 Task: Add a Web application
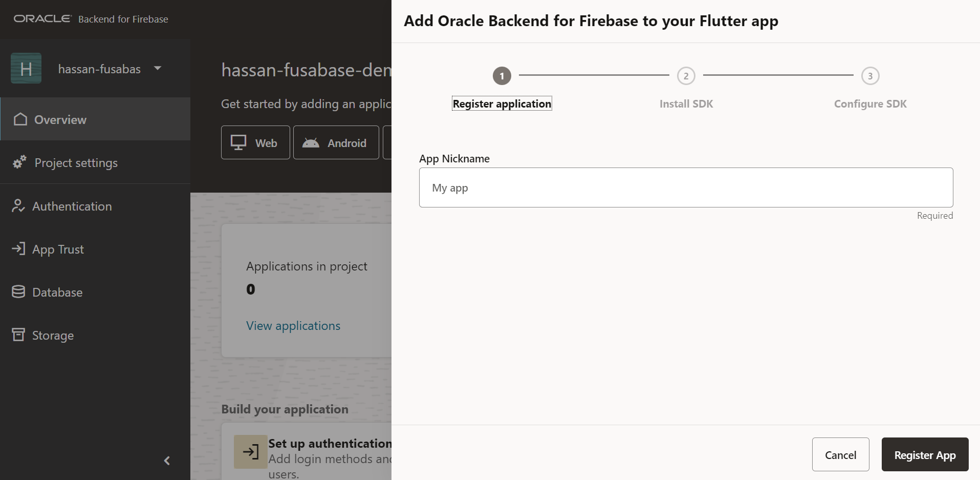pyautogui.click(x=255, y=142)
